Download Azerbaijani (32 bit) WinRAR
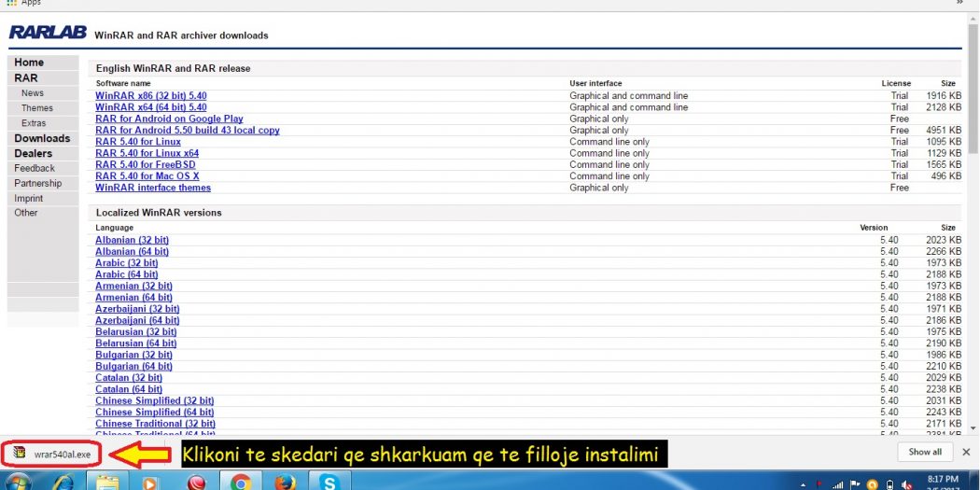This screenshot has width=980, height=490. coord(137,309)
